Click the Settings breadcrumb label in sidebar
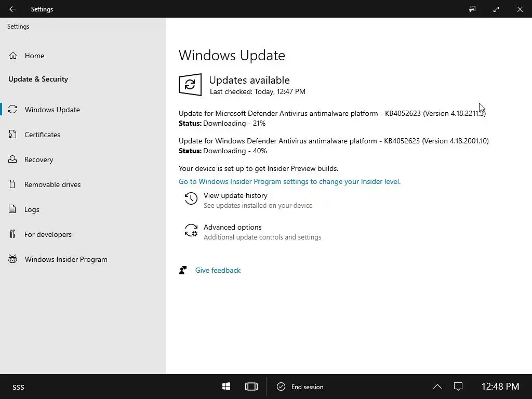This screenshot has width=532, height=399. (x=18, y=26)
